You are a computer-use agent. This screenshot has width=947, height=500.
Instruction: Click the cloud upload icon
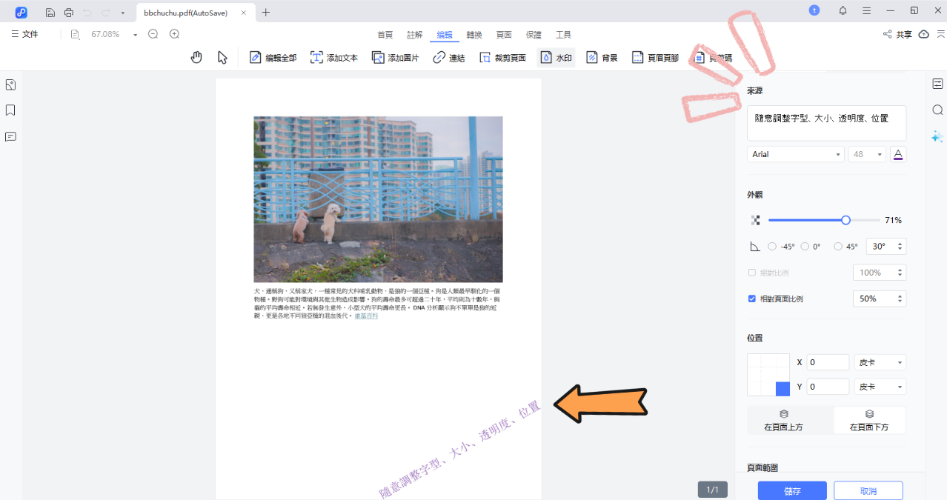pos(923,34)
